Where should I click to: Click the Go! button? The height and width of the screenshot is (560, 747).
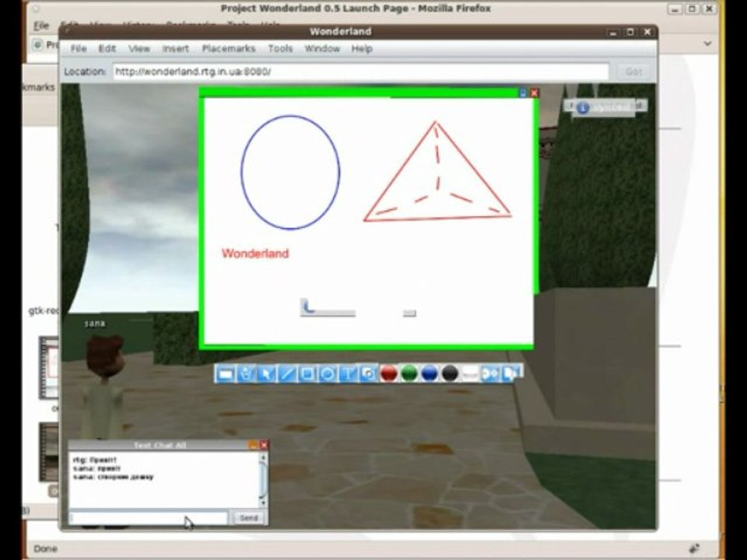(633, 72)
